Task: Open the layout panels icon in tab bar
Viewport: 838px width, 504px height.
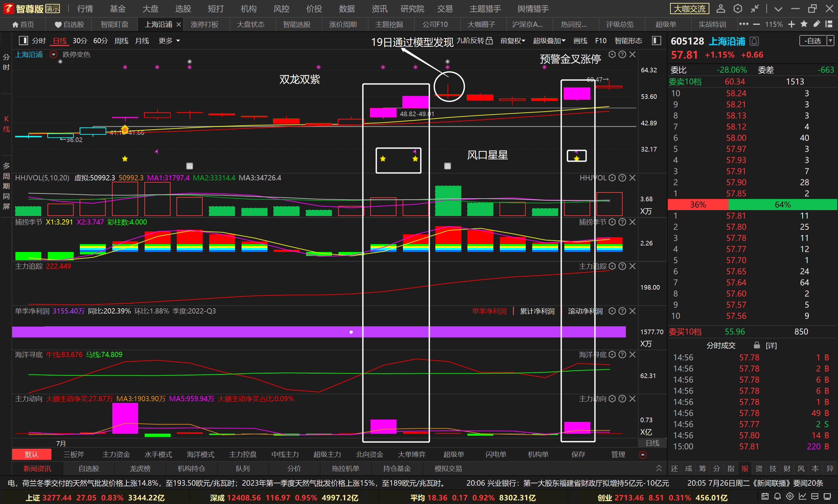Action: pos(829,24)
